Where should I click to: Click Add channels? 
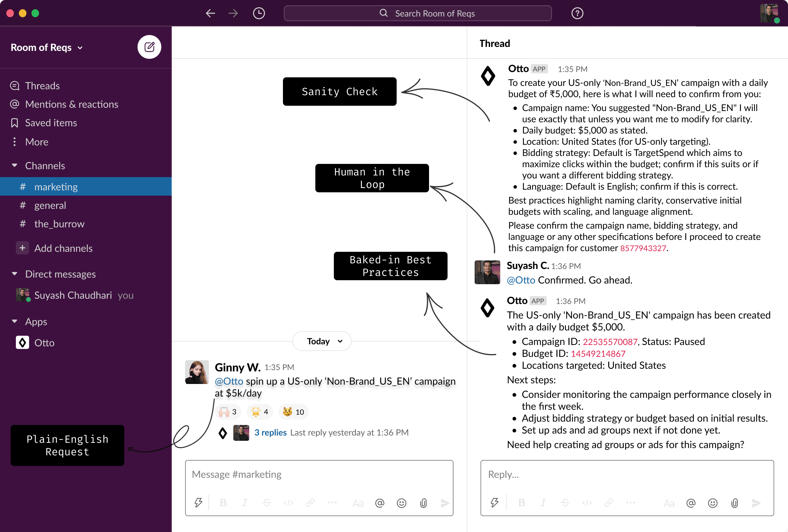[x=54, y=248]
